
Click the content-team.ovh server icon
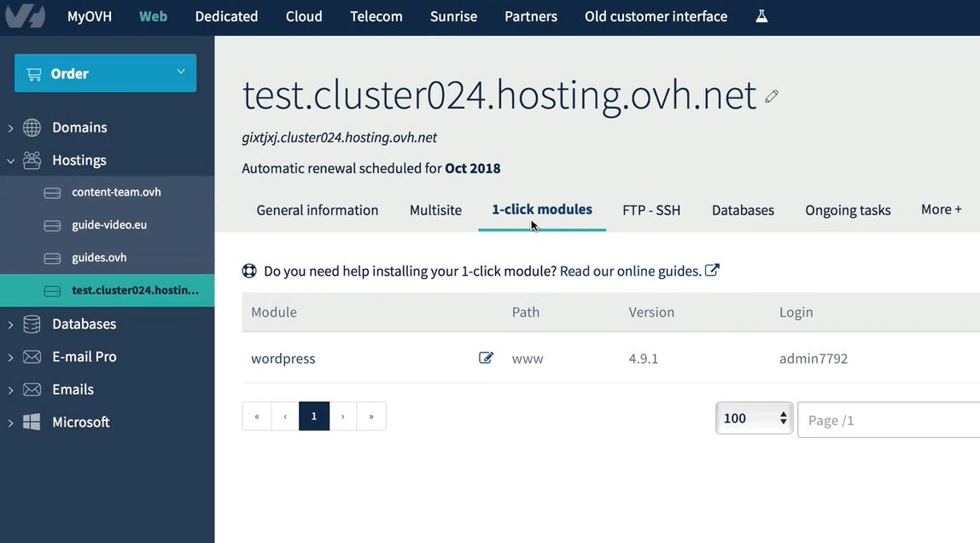(53, 193)
